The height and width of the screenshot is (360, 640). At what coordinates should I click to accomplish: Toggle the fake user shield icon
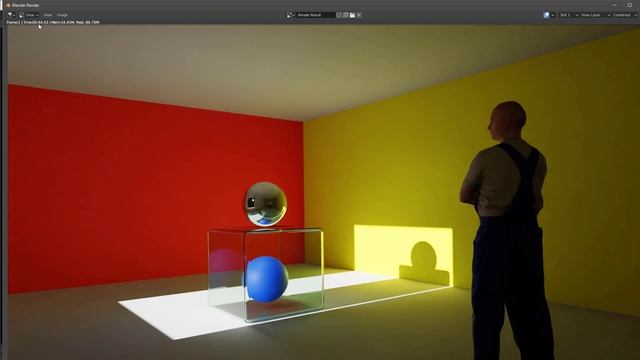[x=339, y=15]
